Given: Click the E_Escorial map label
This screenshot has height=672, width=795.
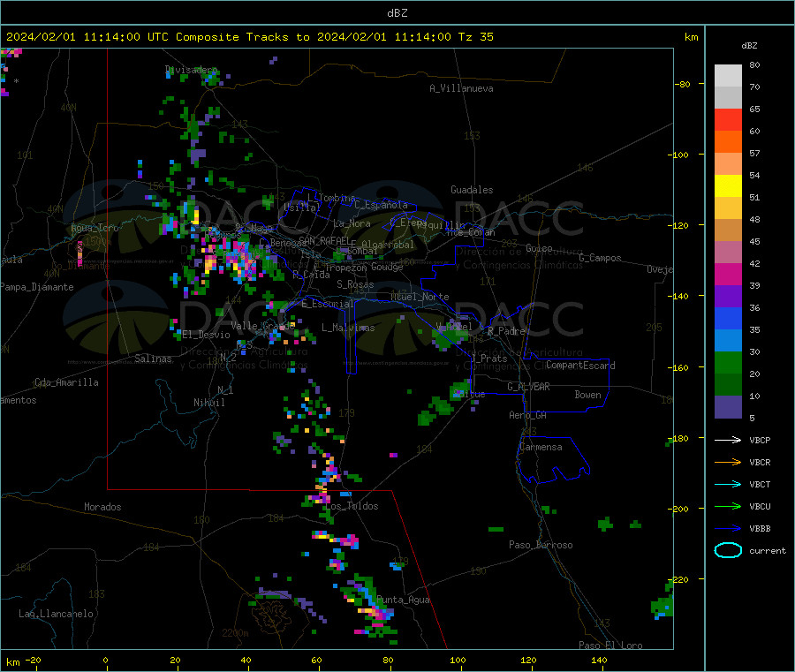Looking at the screenshot, I should 328,304.
